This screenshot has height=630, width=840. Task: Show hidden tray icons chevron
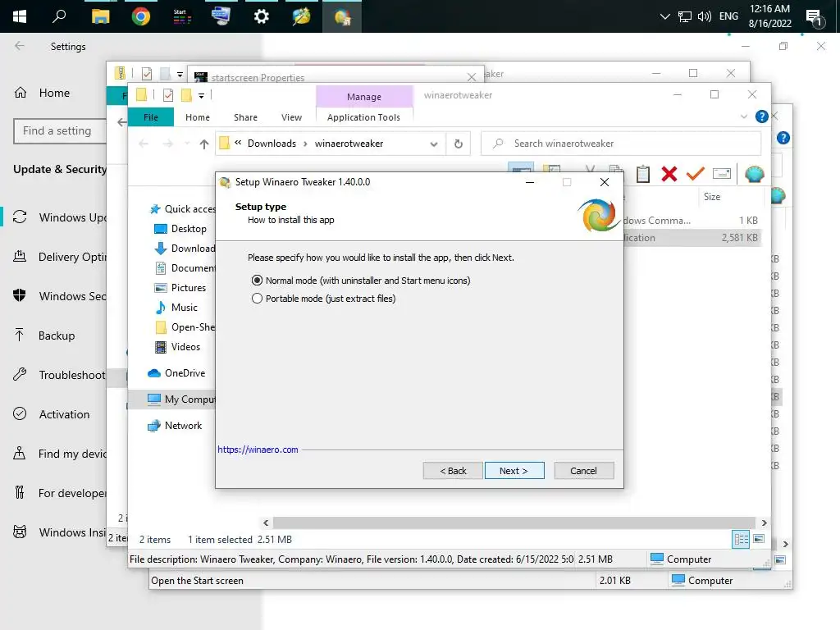pyautogui.click(x=664, y=16)
